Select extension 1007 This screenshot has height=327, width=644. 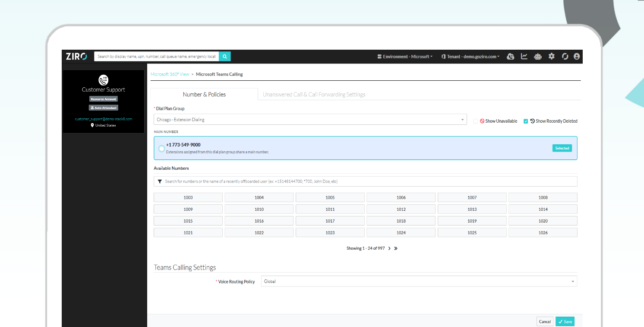(x=472, y=197)
